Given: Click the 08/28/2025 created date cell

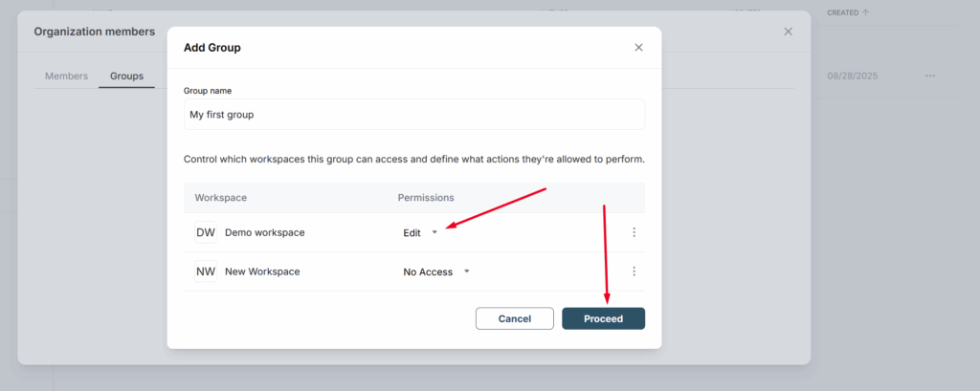Looking at the screenshot, I should (x=853, y=76).
